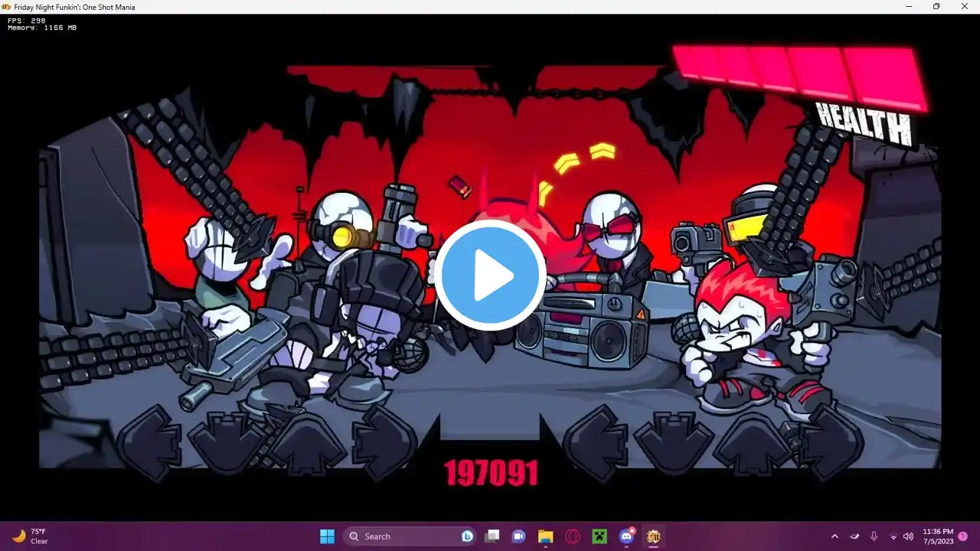Open Discord from the taskbar
This screenshot has width=980, height=551.
627,536
